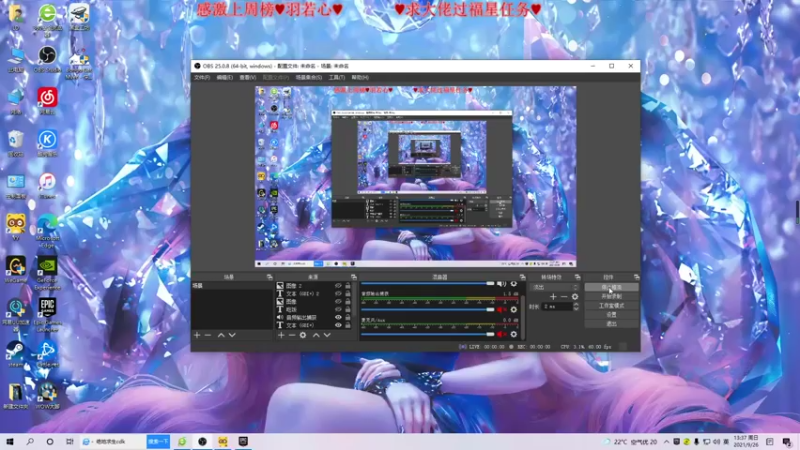Open the Steam desktop shortcut

coord(15,355)
